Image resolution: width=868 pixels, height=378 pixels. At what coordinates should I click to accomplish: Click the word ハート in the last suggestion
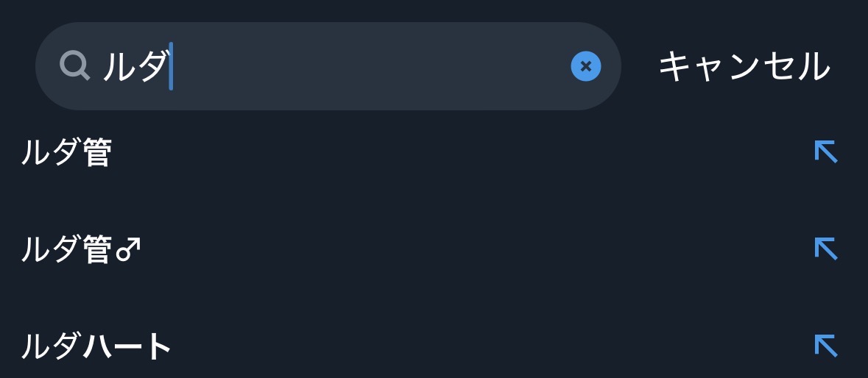pyautogui.click(x=127, y=347)
